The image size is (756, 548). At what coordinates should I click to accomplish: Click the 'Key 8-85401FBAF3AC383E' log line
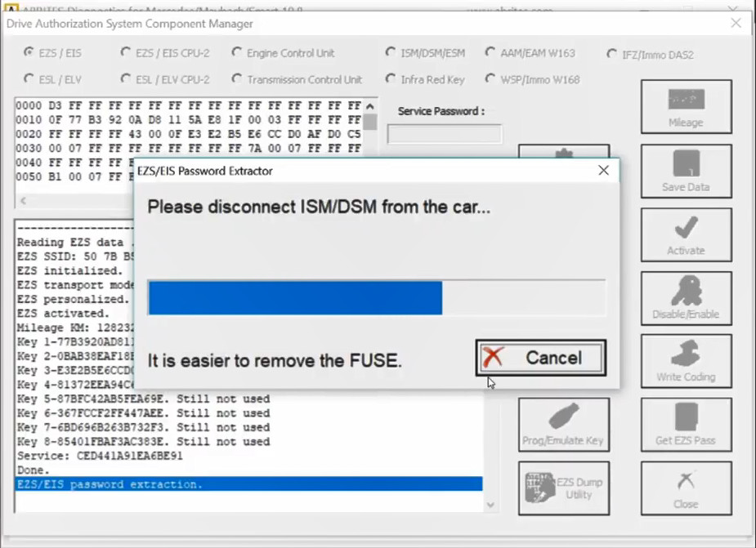(x=143, y=442)
